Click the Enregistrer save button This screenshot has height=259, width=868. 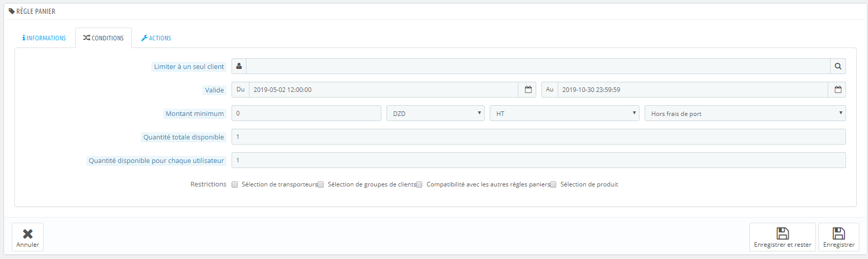pyautogui.click(x=839, y=237)
